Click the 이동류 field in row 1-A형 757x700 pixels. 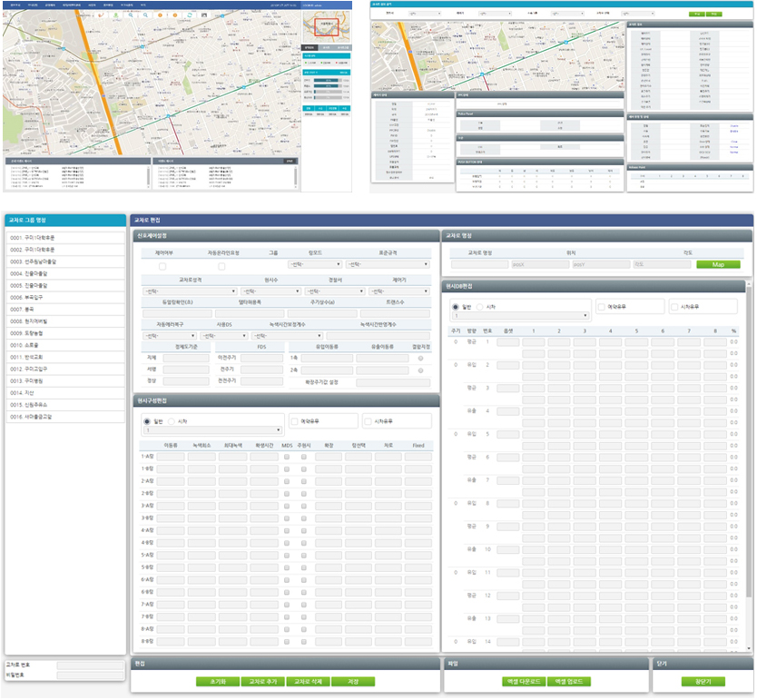171,457
